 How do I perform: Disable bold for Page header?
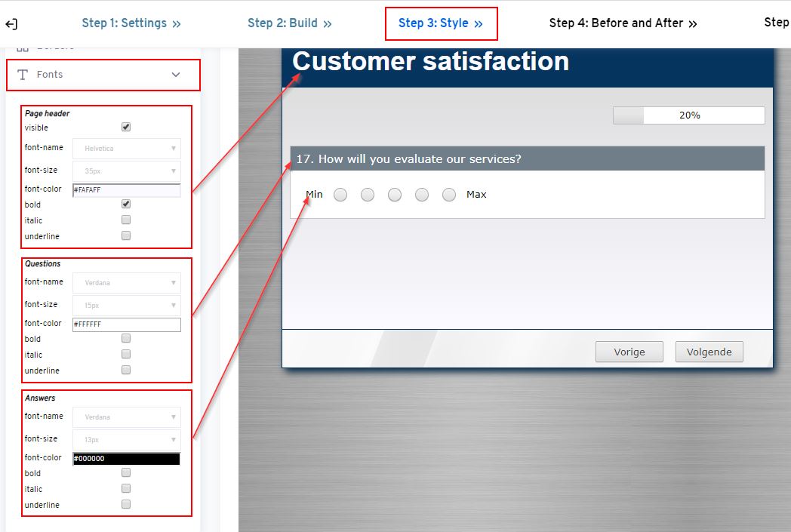coord(125,204)
